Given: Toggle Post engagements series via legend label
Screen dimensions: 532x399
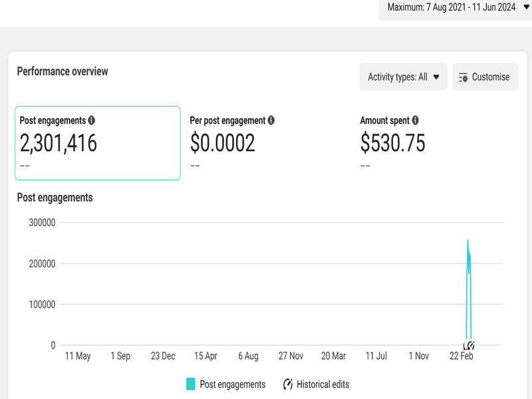Looking at the screenshot, I should coord(232,384).
